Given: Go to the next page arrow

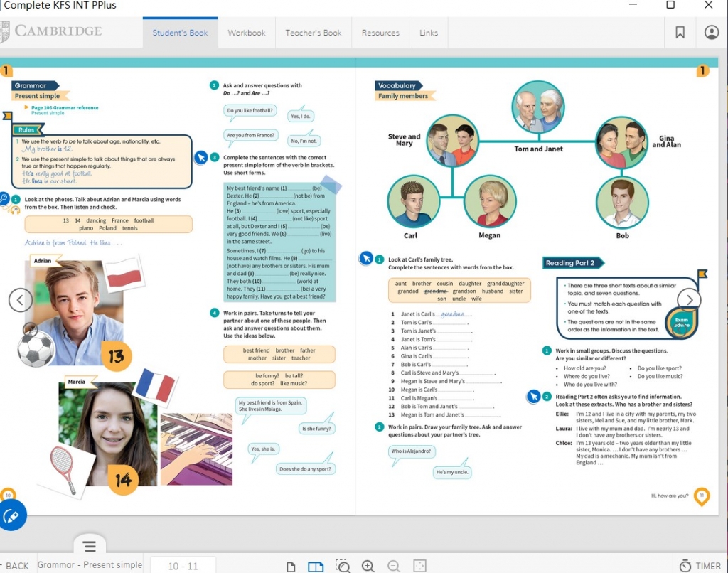Looking at the screenshot, I should click(689, 300).
